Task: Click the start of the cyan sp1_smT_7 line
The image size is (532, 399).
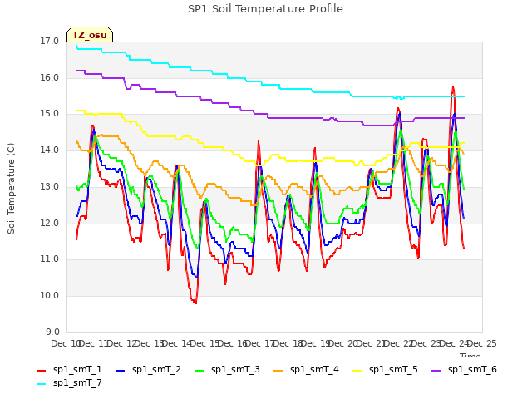Action: pos(76,46)
